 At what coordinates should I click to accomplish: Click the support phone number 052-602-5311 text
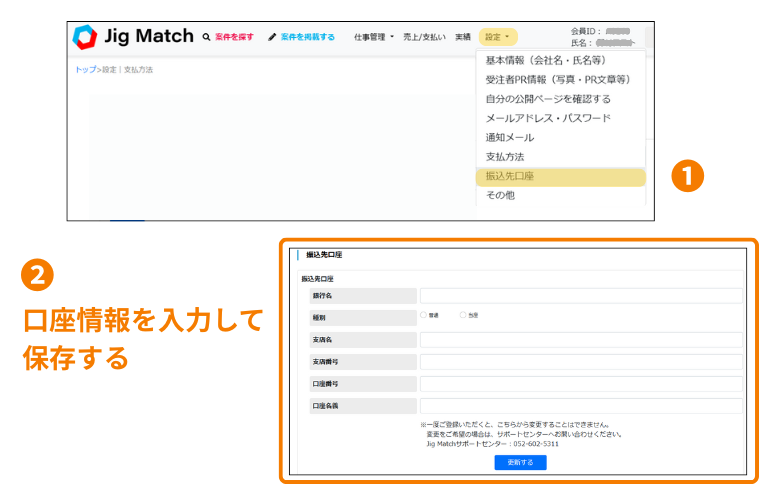pyautogui.click(x=536, y=444)
